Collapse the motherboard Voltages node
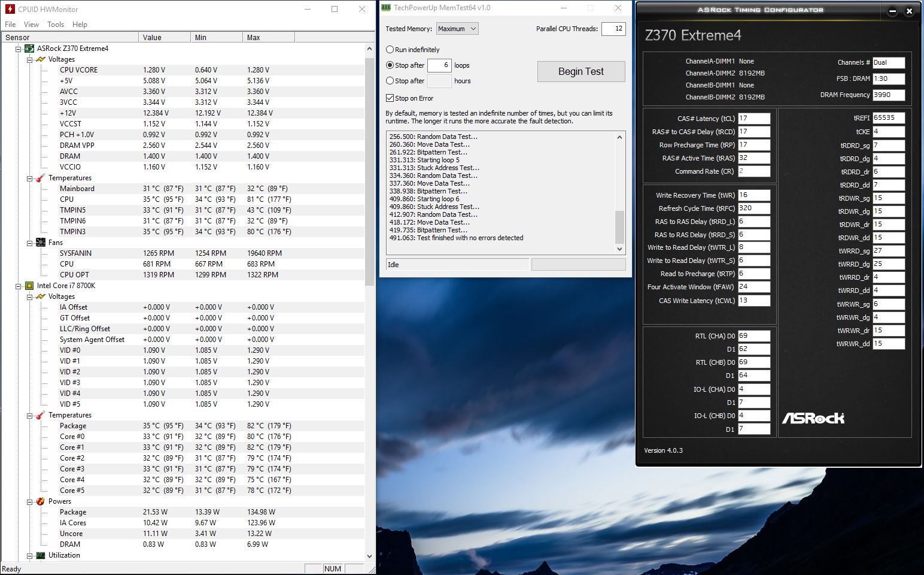This screenshot has width=924, height=575. (x=30, y=59)
